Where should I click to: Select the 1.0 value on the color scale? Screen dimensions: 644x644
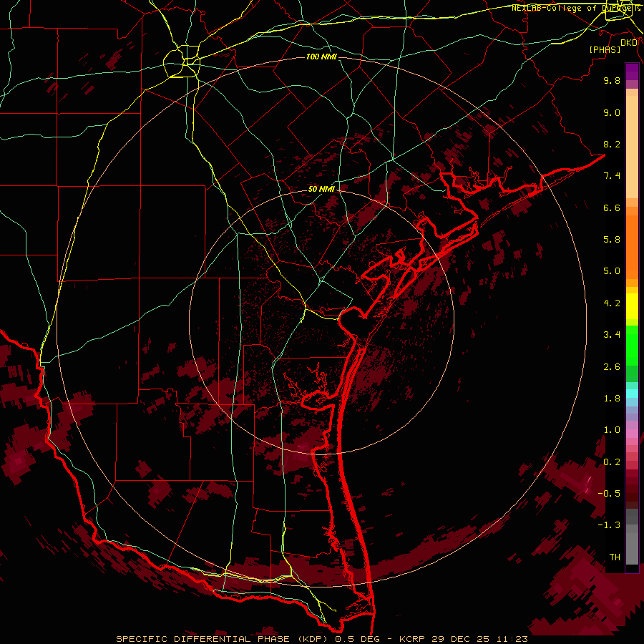(x=612, y=430)
